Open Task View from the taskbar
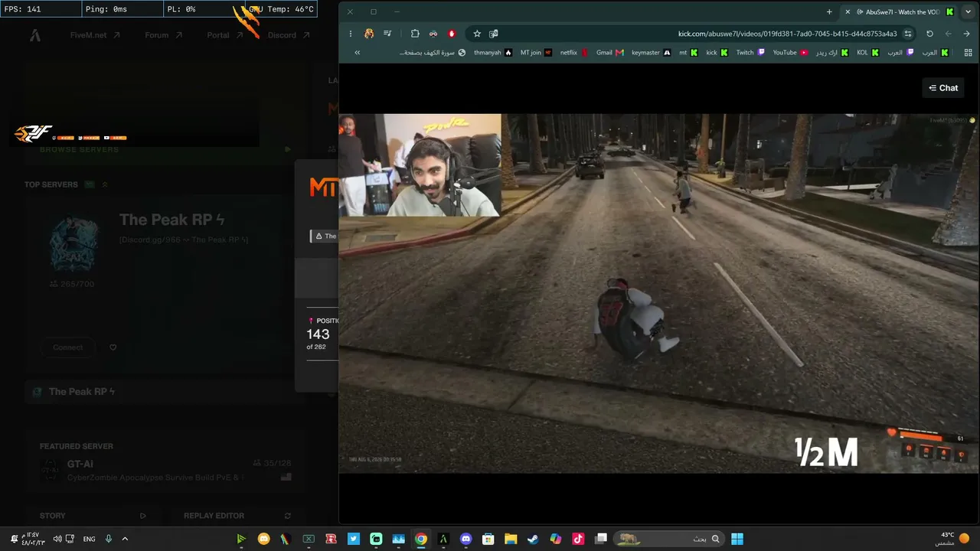The image size is (980, 551). [601, 539]
